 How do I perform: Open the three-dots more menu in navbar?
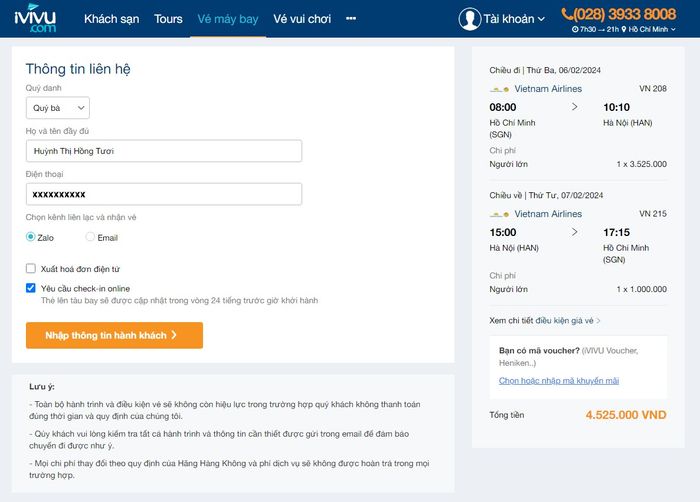point(350,19)
